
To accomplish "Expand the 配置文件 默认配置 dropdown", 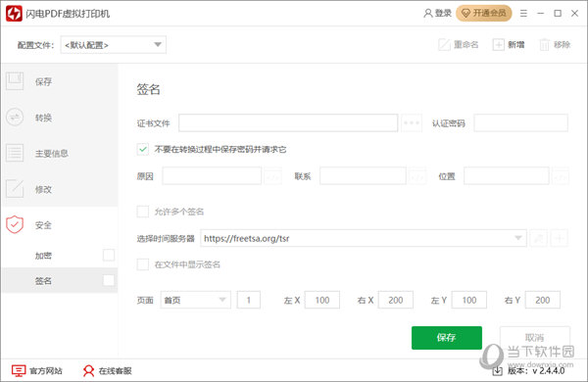I will pos(114,45).
